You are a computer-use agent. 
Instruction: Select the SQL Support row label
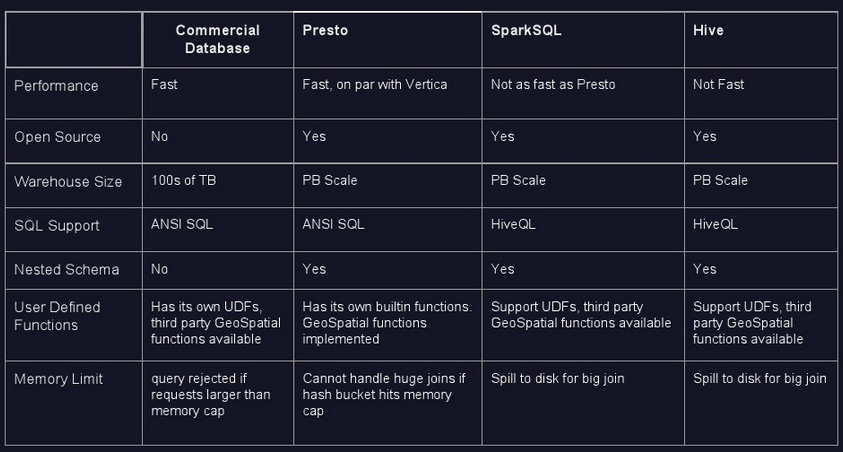click(x=57, y=226)
